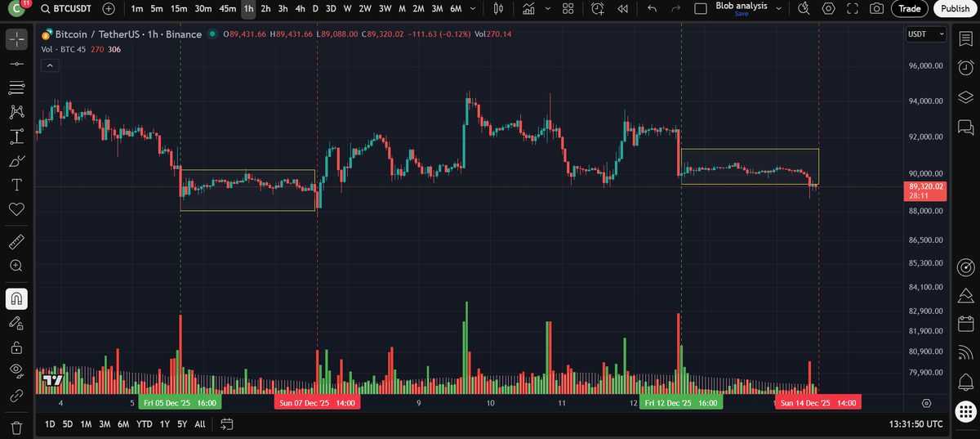The height and width of the screenshot is (439, 980).
Task: Select the 1m timeframe
Action: coord(137,9)
